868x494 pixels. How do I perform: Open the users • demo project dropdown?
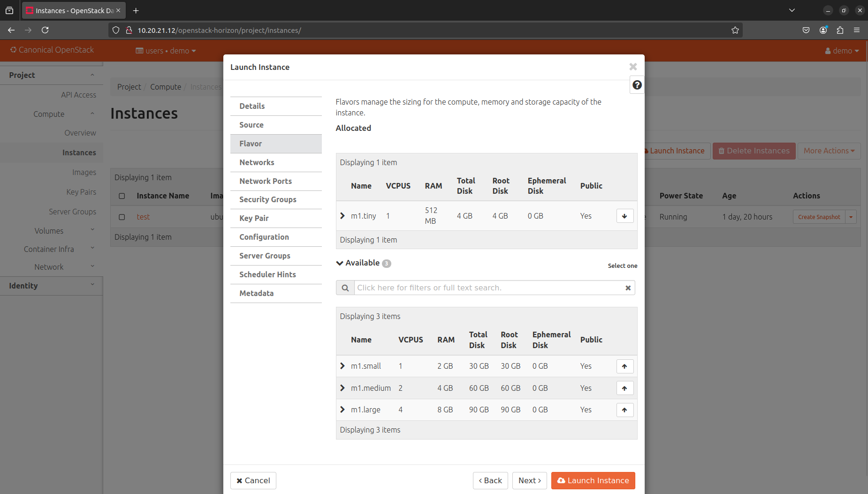pos(166,51)
